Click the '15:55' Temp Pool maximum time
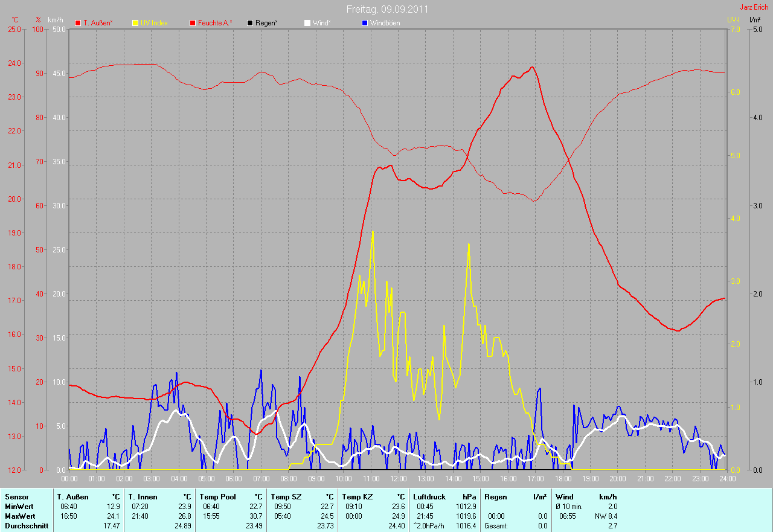773x532 pixels. [x=211, y=516]
